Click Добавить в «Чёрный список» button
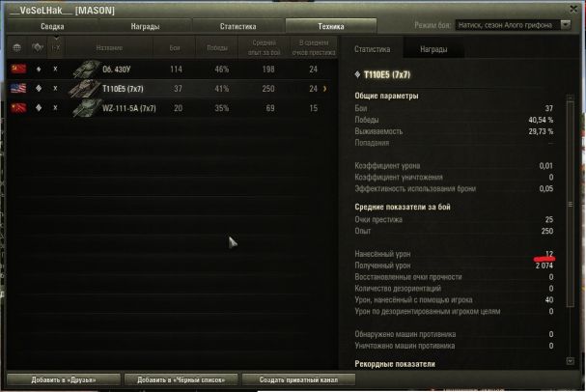Viewport: 586px width, 392px height. coord(181,379)
